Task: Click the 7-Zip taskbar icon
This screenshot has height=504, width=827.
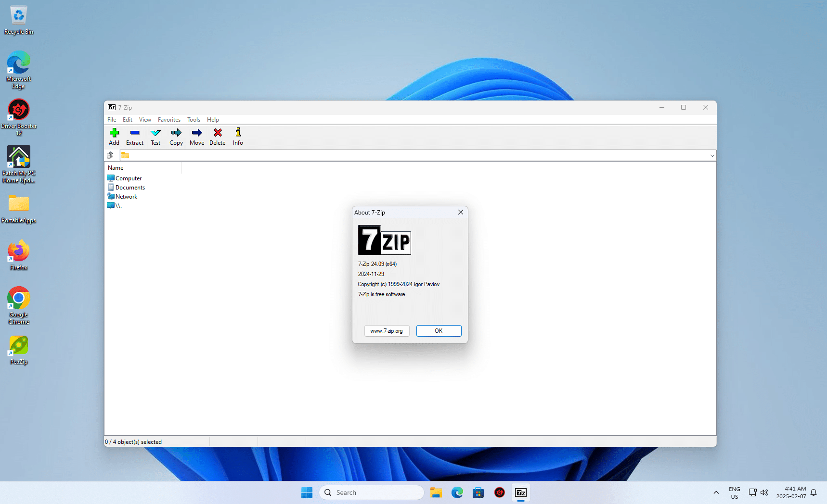Action: pyautogui.click(x=521, y=492)
